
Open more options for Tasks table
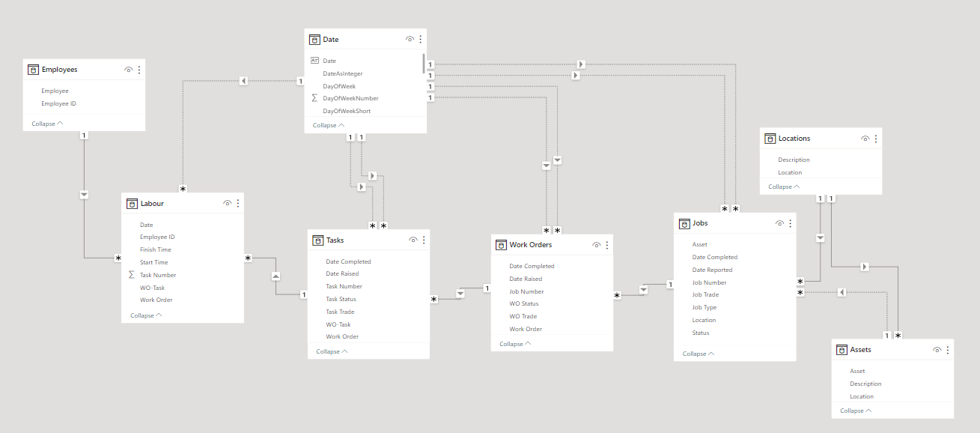(x=424, y=240)
